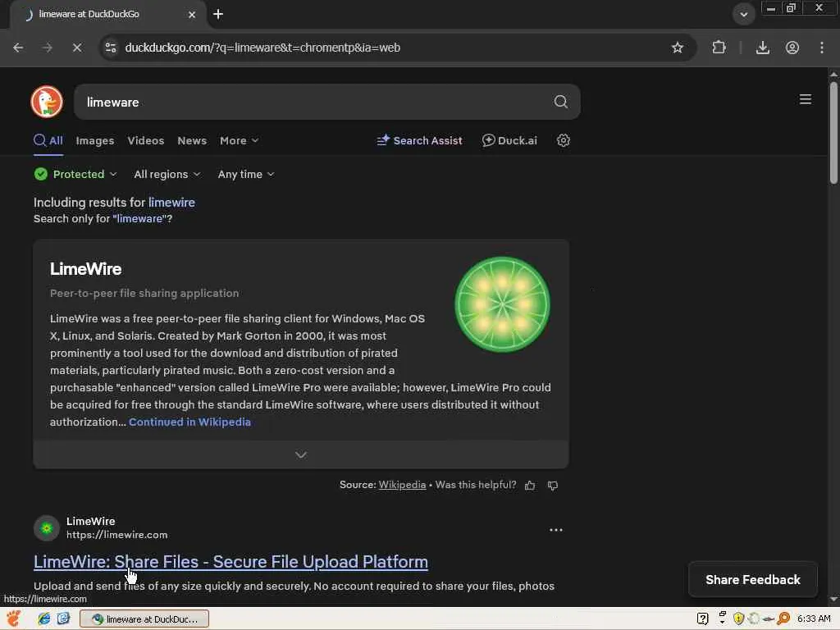Click thumbs down feedback icon

tap(553, 486)
